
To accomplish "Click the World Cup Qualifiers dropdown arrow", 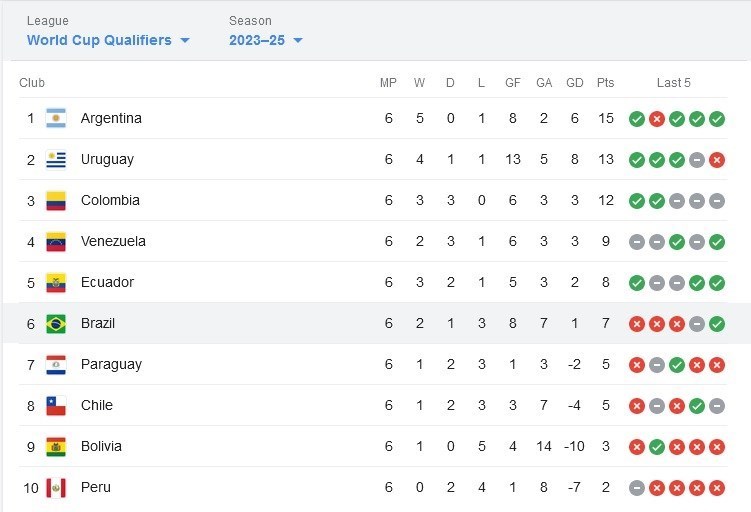I will [184, 41].
